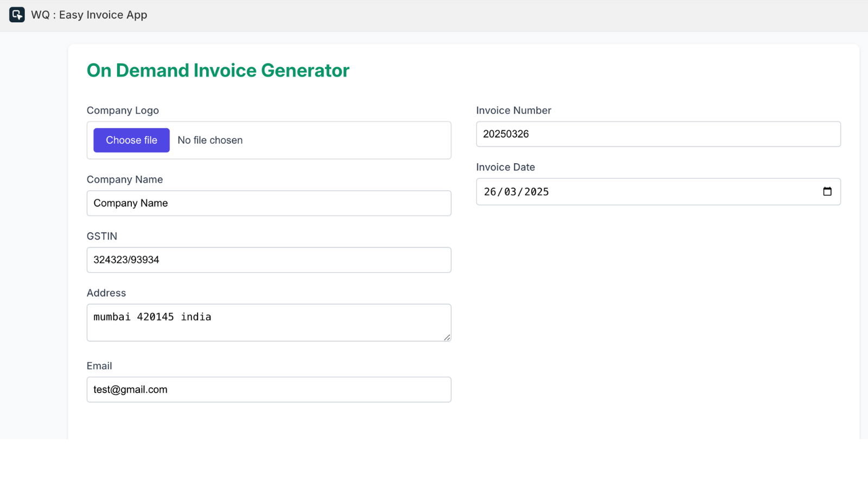Image resolution: width=868 pixels, height=488 pixels.
Task: Click the "WQ : Easy Invoice App" title
Action: click(89, 15)
